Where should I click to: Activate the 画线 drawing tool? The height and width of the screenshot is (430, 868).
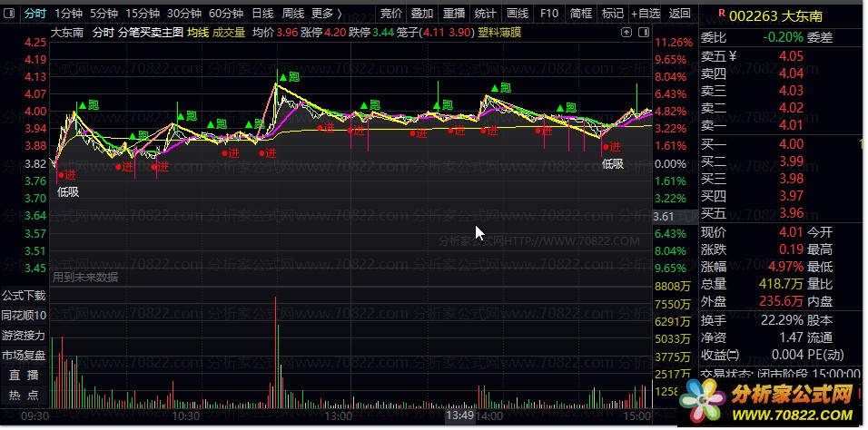[518, 14]
